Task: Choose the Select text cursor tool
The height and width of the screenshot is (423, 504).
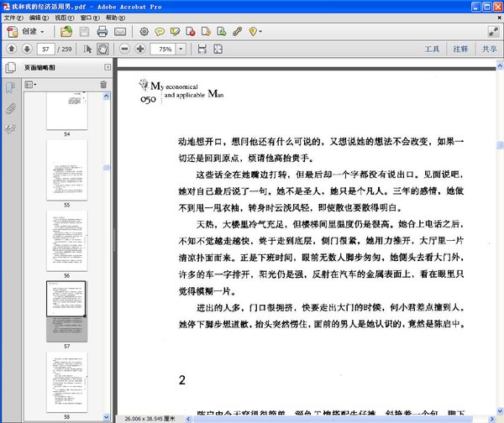Action: click(x=87, y=49)
